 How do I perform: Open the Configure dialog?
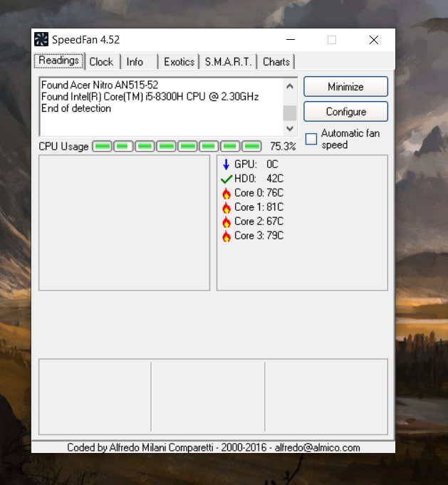pos(345,112)
